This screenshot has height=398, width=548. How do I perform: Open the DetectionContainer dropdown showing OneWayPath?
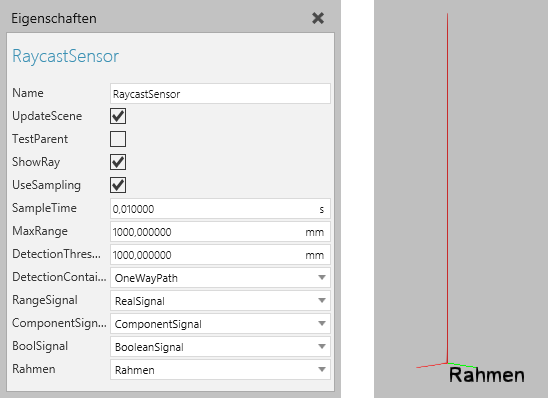click(220, 278)
